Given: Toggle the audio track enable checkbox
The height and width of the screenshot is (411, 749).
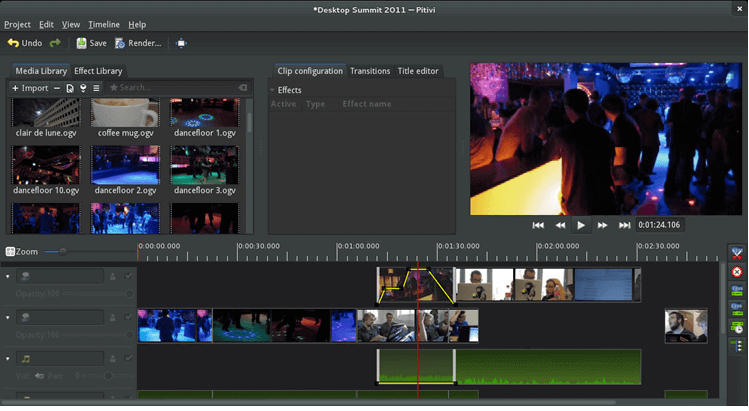Looking at the screenshot, I should 128,358.
